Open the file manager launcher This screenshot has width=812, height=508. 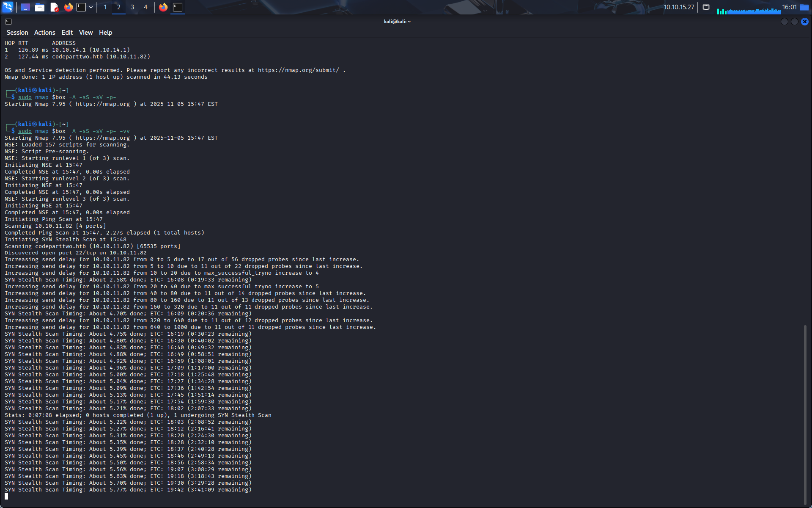point(40,7)
